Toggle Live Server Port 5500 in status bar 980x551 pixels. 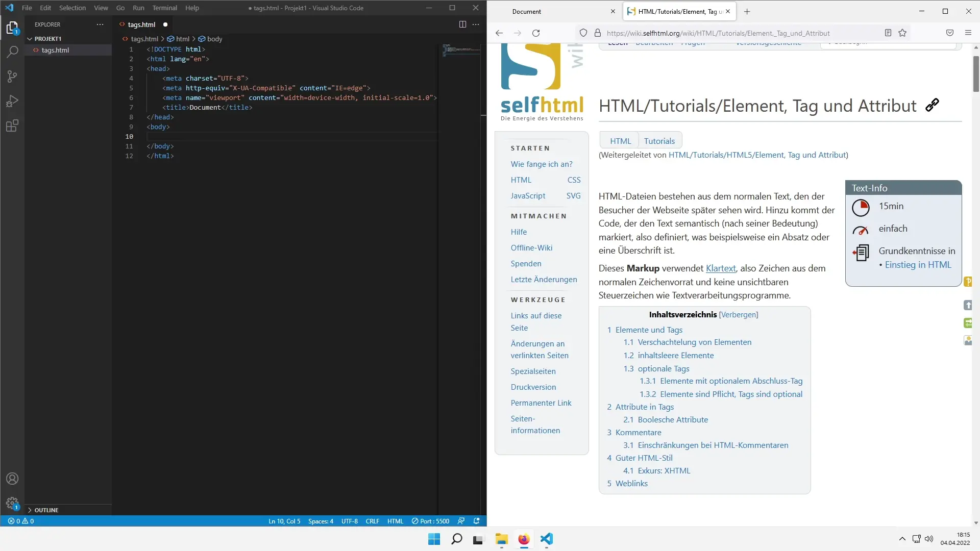tap(431, 521)
